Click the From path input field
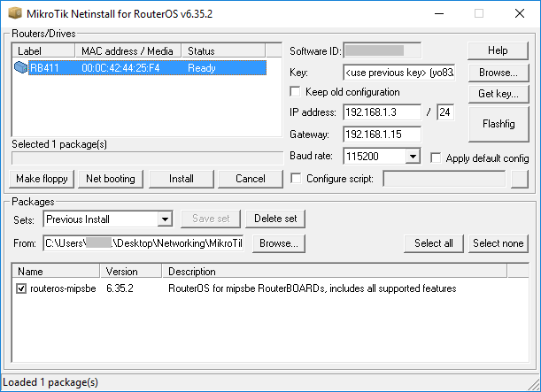The image size is (541, 392). [143, 243]
